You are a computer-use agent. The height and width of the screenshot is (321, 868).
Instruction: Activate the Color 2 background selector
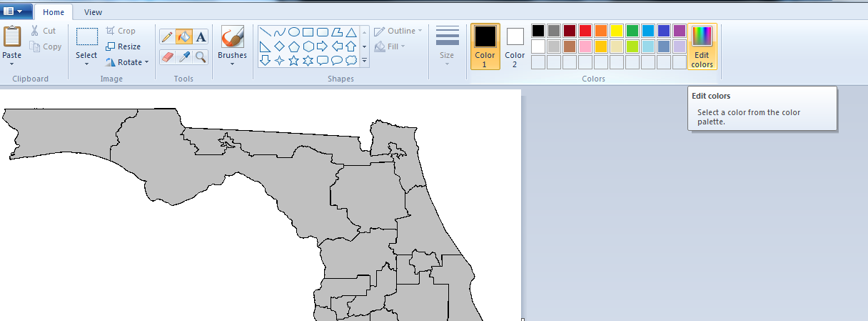[x=515, y=46]
